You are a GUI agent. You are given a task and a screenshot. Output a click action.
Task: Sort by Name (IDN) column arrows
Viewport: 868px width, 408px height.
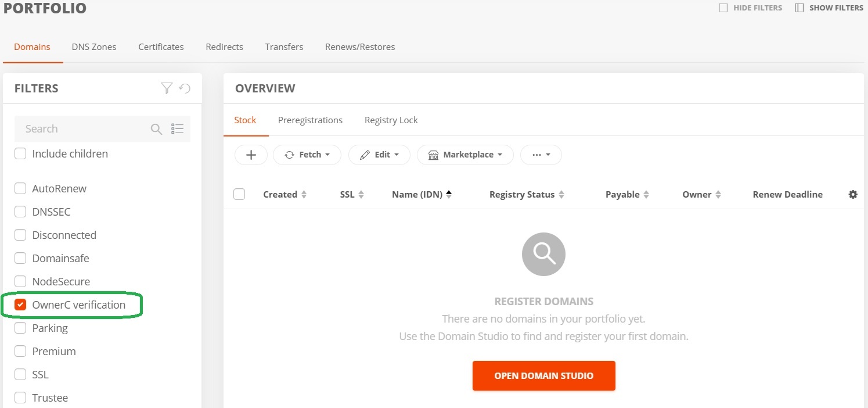(x=449, y=195)
